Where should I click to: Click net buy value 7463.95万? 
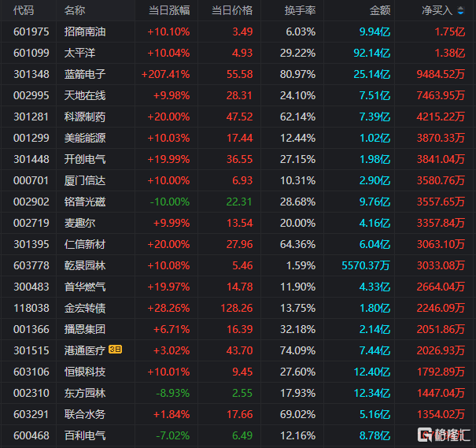[441, 95]
